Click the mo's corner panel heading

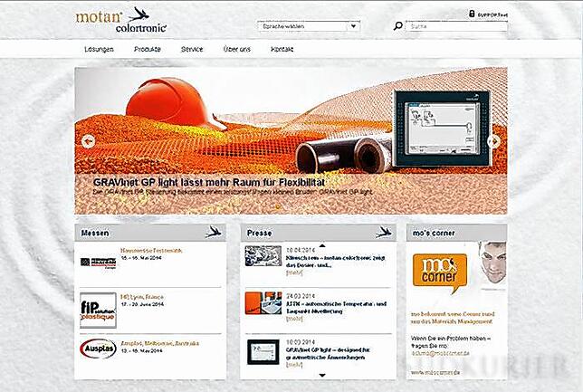[434, 233]
